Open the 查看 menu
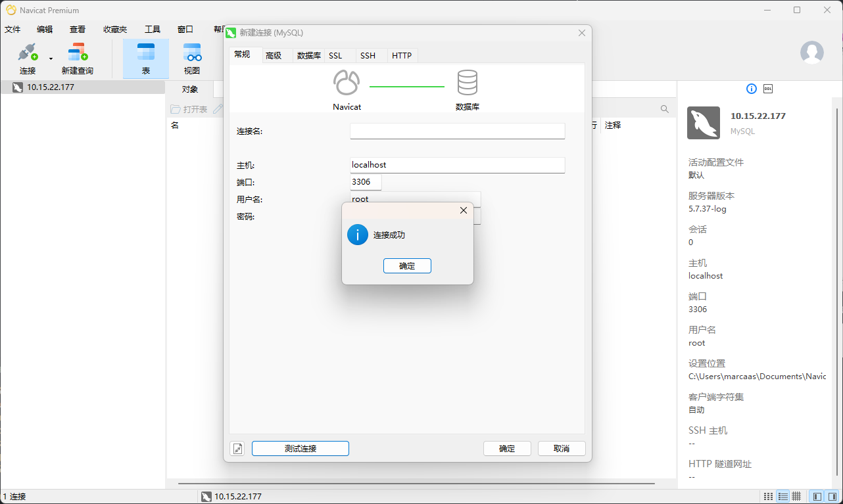Screen dimensions: 843x504 [x=78, y=30]
